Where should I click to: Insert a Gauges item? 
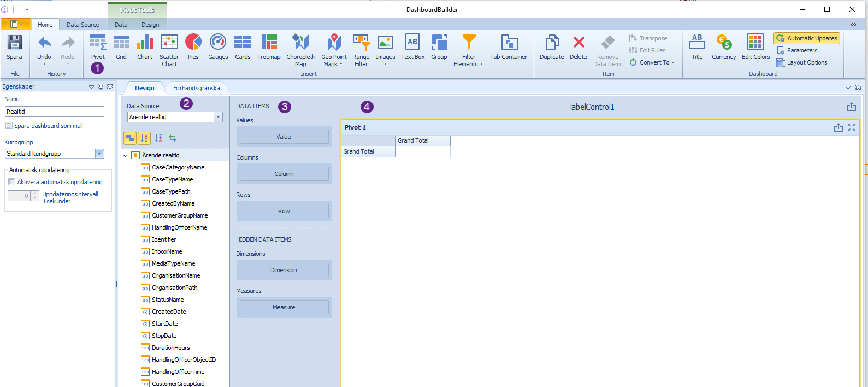218,48
